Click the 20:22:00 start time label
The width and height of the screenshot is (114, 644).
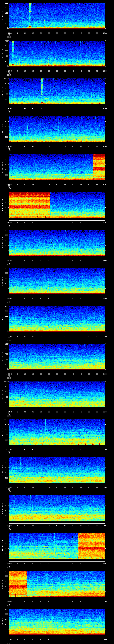pyautogui.click(x=9, y=336)
